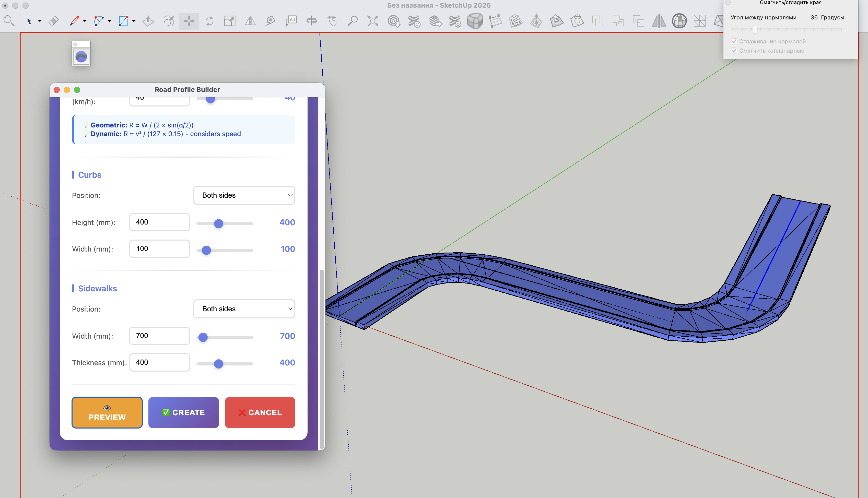Viewport: 868px width, 498px height.
Task: Click the CREATE button
Action: pyautogui.click(x=183, y=412)
